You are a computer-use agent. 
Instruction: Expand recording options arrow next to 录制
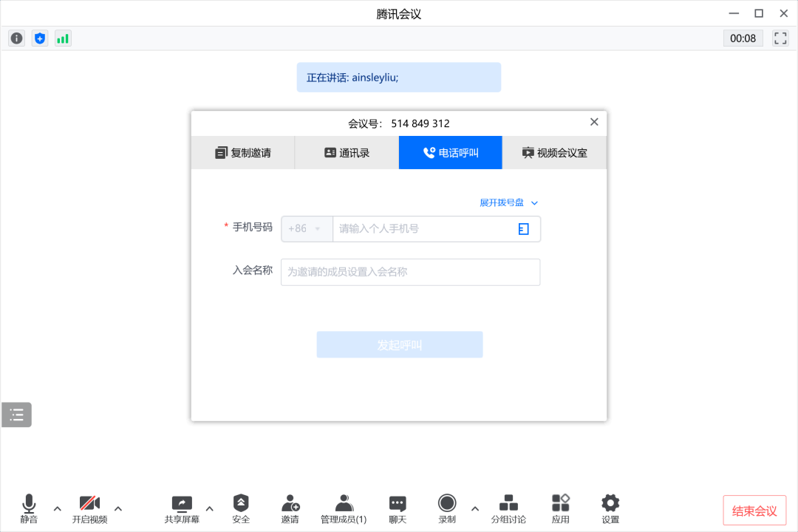[x=475, y=508]
